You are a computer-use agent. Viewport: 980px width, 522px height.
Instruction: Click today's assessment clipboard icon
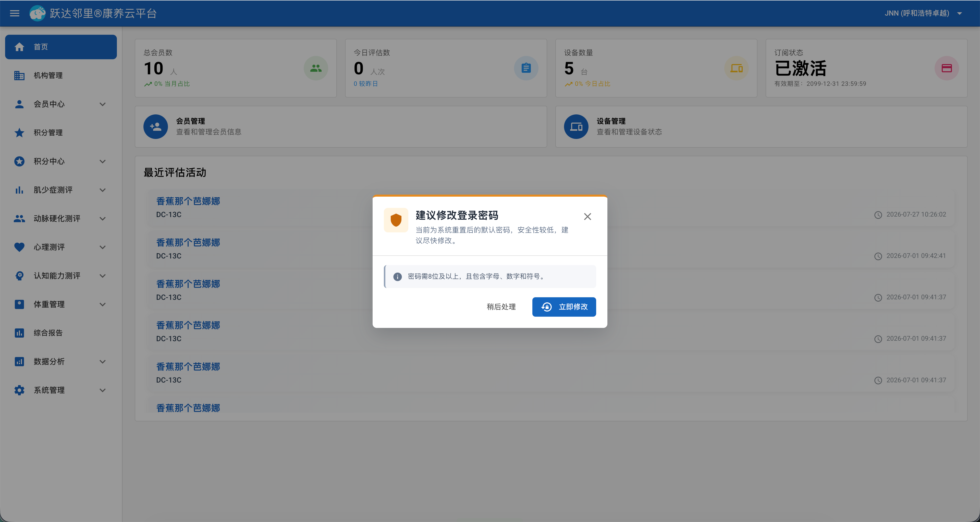coord(526,68)
